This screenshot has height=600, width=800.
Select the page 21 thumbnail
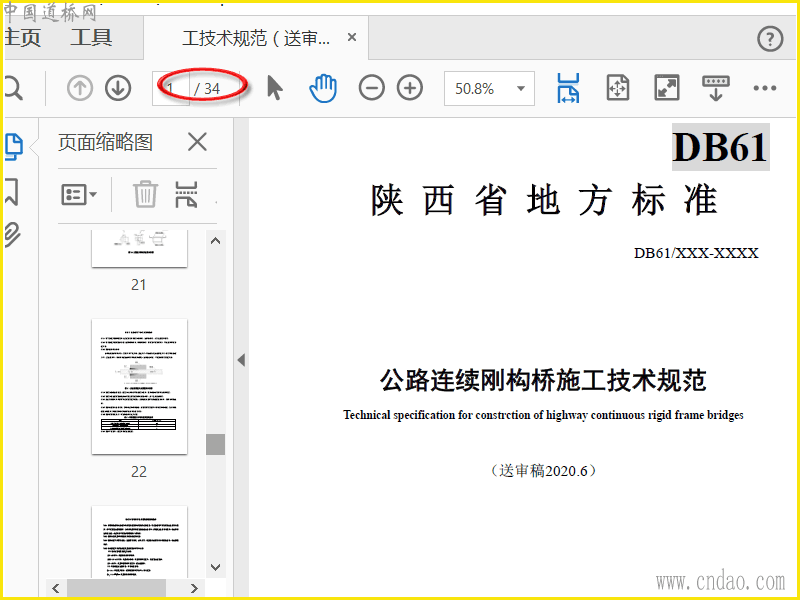coord(139,248)
